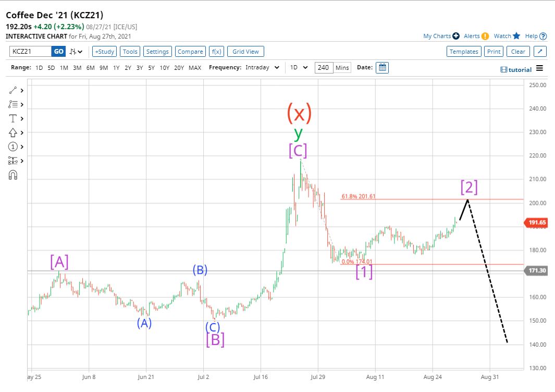Expand the line tool submenu arrow
This screenshot has height=392, width=555.
click(x=22, y=90)
